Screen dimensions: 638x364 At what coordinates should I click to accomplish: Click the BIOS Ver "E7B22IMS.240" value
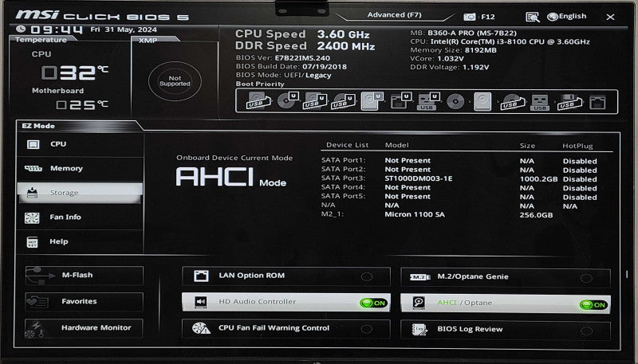coord(302,58)
